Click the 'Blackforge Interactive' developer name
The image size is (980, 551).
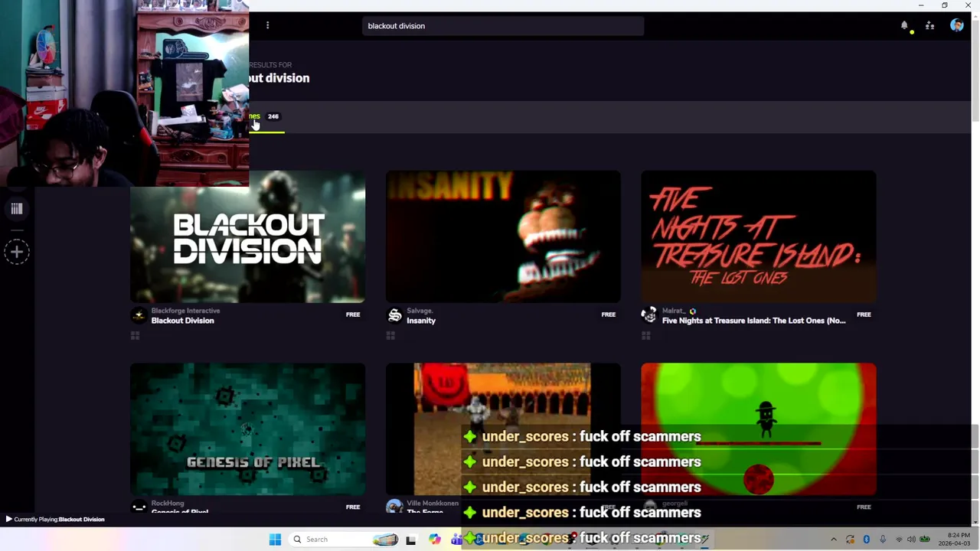(185, 311)
